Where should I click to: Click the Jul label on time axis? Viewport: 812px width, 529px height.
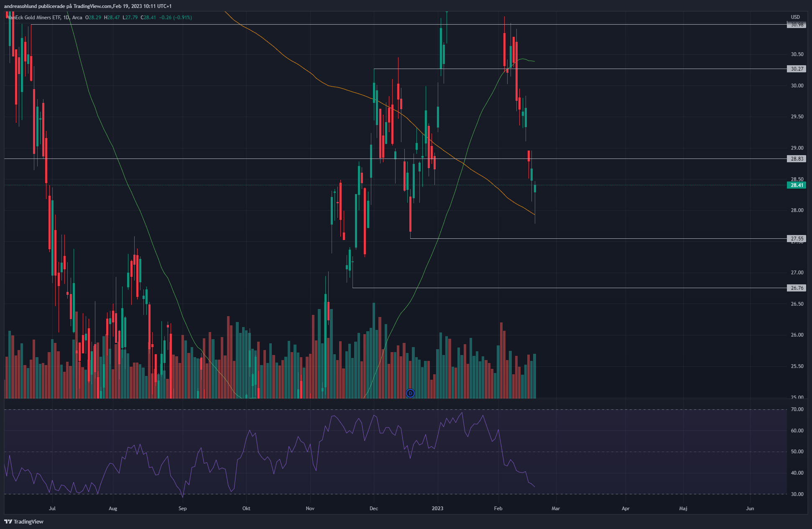[52, 509]
